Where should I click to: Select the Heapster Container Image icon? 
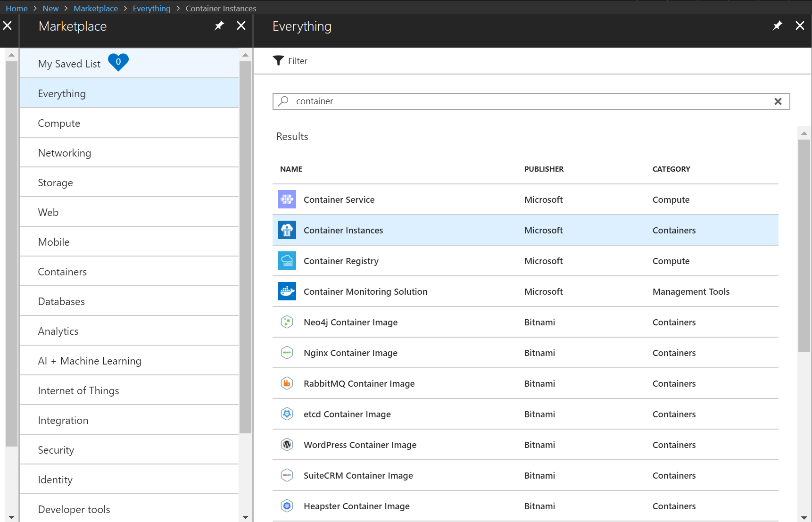(x=287, y=506)
